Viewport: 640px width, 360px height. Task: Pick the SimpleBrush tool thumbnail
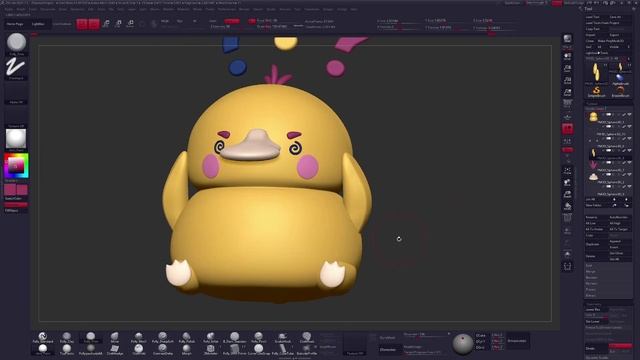click(596, 91)
